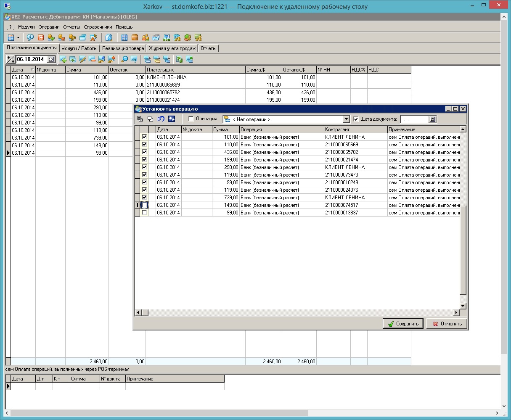Viewport: 511px width, 420px height.
Task: Check the row with sum 149,00
Action: 145,205
